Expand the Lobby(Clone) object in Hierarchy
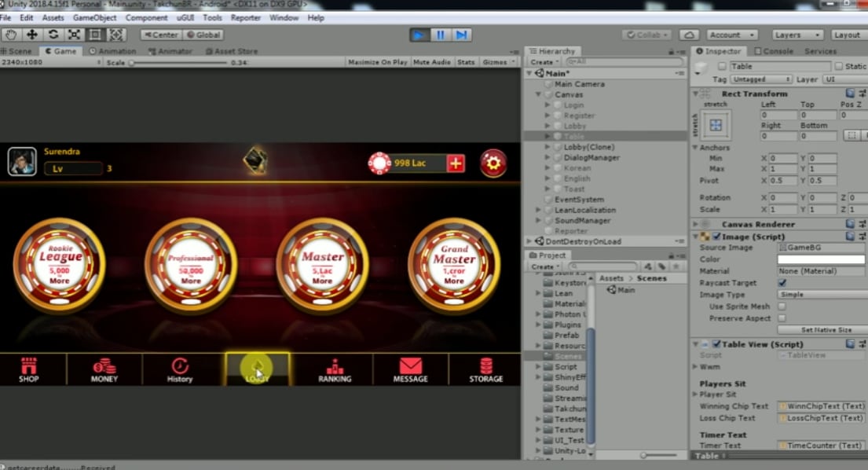The width and height of the screenshot is (868, 470). click(x=548, y=147)
